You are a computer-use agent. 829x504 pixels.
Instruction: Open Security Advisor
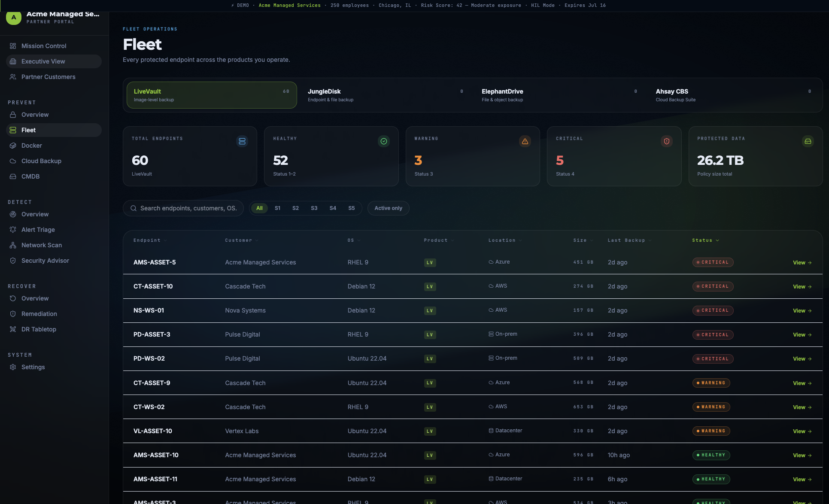point(54,261)
